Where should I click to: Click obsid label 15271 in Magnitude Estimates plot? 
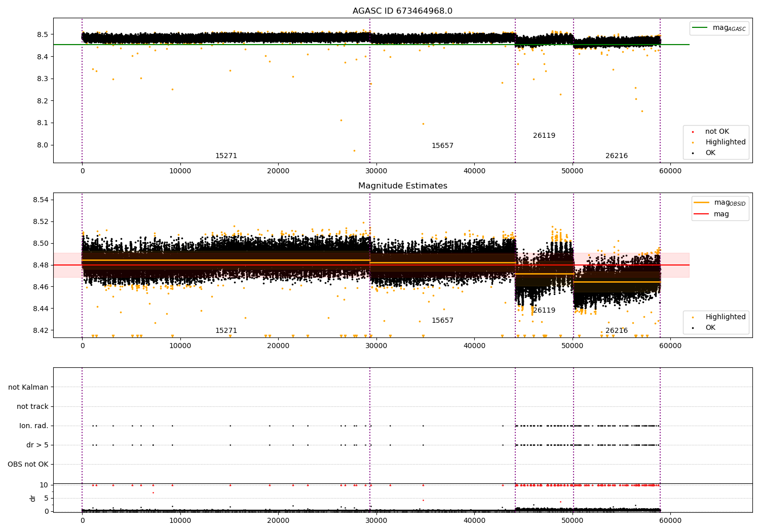click(x=226, y=331)
